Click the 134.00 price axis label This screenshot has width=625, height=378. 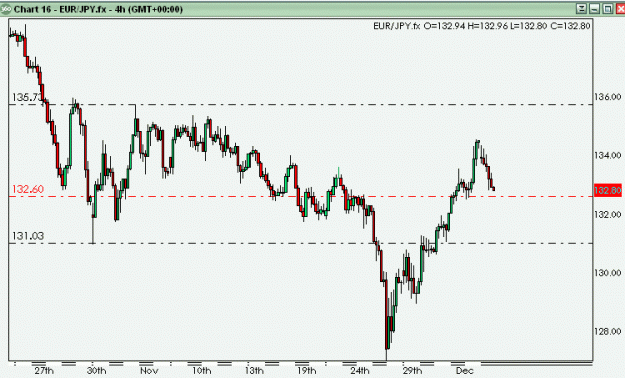point(607,156)
